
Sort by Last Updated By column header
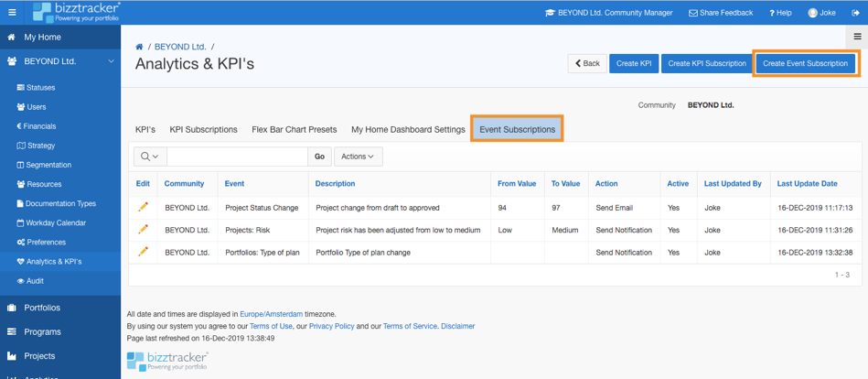click(733, 183)
